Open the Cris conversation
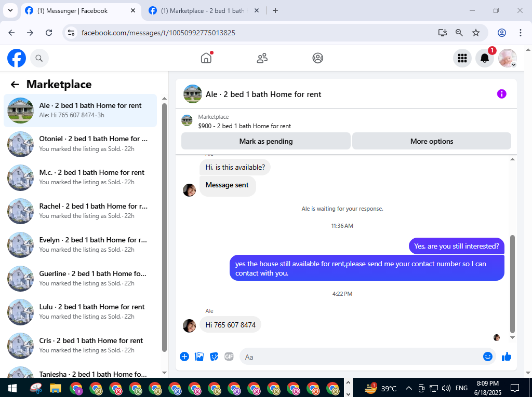Image resolution: width=532 pixels, height=397 pixels. (81, 345)
